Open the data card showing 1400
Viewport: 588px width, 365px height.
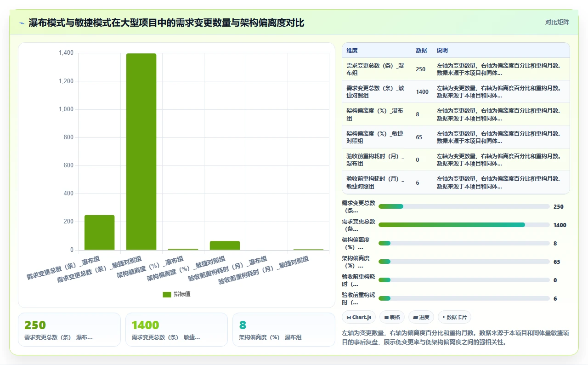tap(176, 330)
